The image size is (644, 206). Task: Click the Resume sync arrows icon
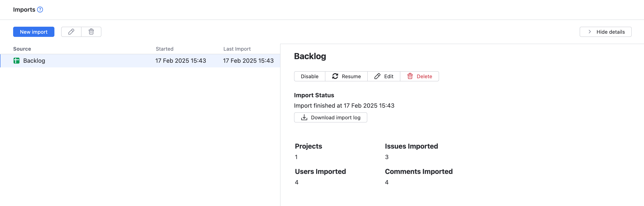[x=335, y=76]
